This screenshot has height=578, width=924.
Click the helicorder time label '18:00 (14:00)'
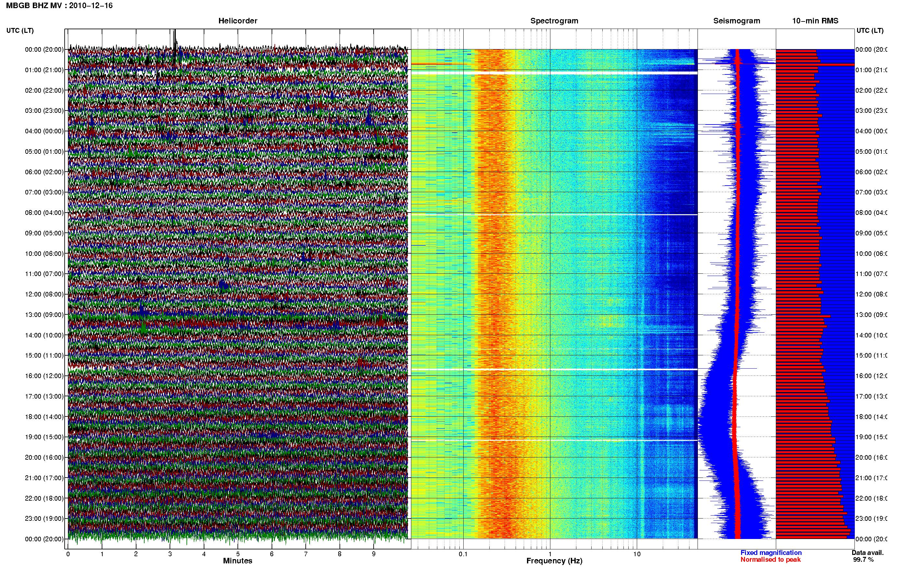coord(44,417)
